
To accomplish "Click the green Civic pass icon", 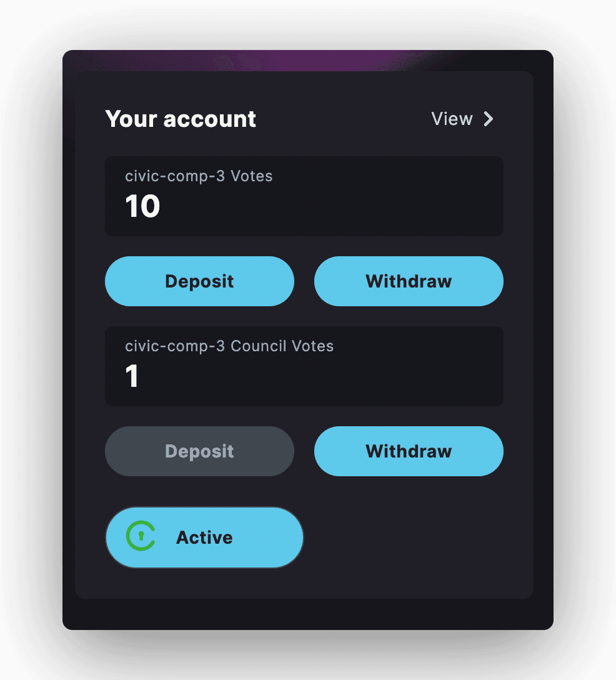I will [141, 537].
